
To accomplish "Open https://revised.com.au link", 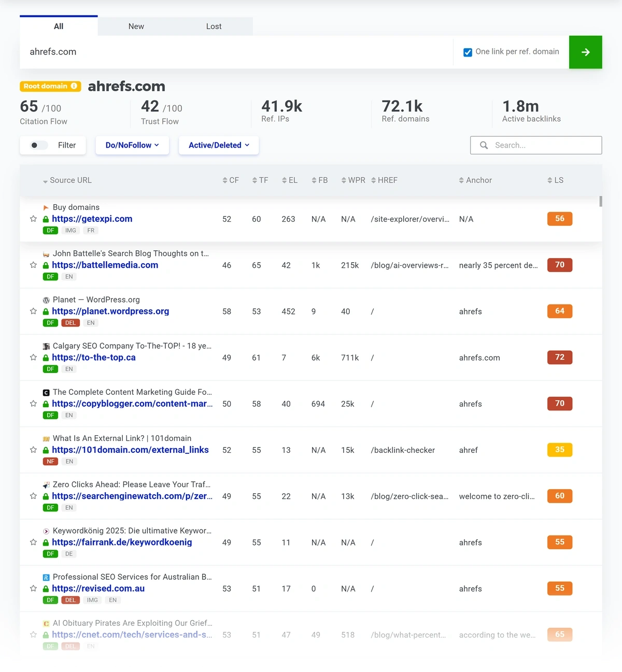I will 98,588.
